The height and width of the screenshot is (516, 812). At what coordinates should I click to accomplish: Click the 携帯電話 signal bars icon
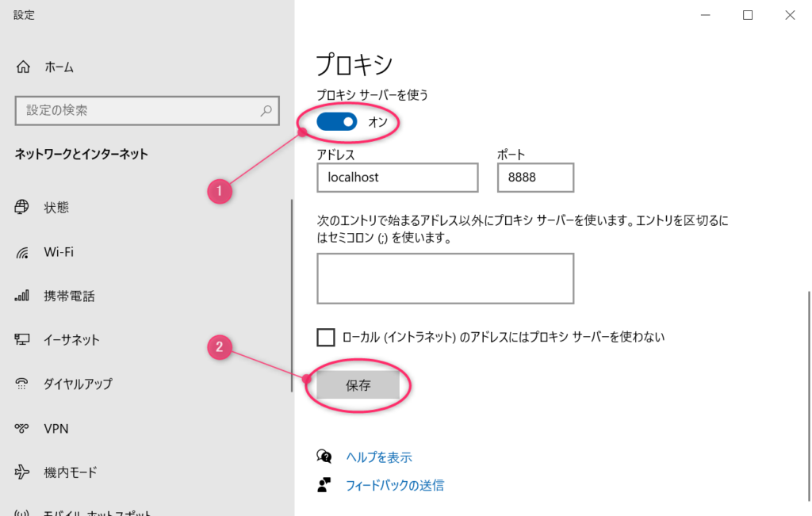tap(21, 296)
